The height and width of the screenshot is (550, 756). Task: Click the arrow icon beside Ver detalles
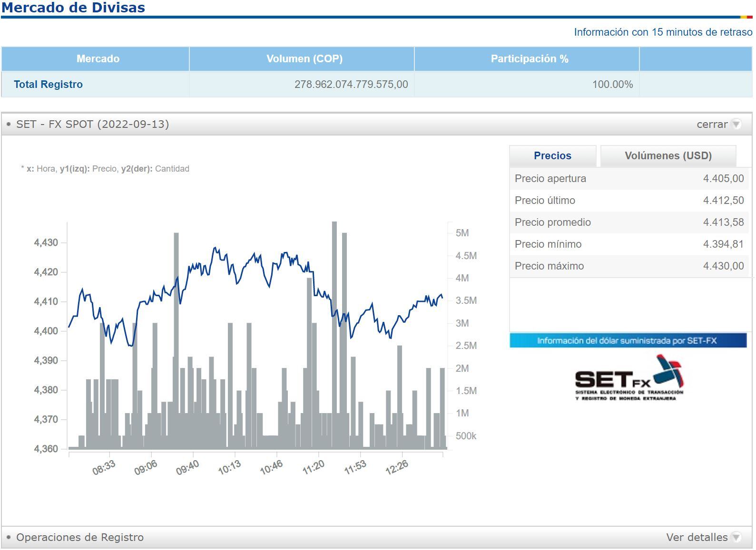(x=736, y=537)
